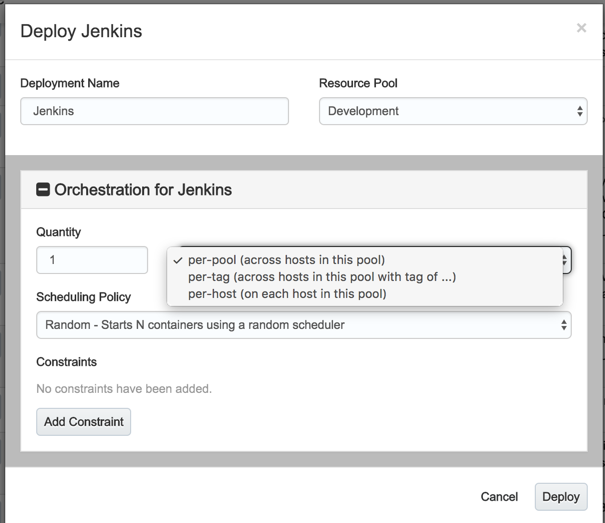Open the Scheduling Policy Random dropdown
605x523 pixels.
pyautogui.click(x=304, y=325)
